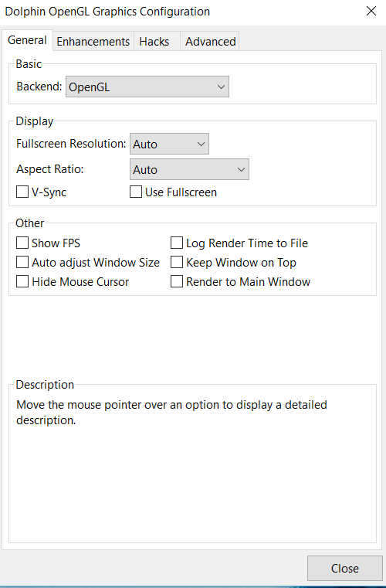Viewport: 386px width, 588px height.
Task: Open the Enhancements tab
Action: 93,41
